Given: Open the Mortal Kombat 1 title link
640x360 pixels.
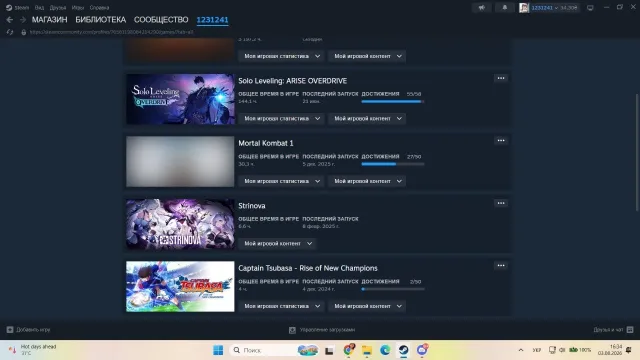Looking at the screenshot, I should point(266,143).
